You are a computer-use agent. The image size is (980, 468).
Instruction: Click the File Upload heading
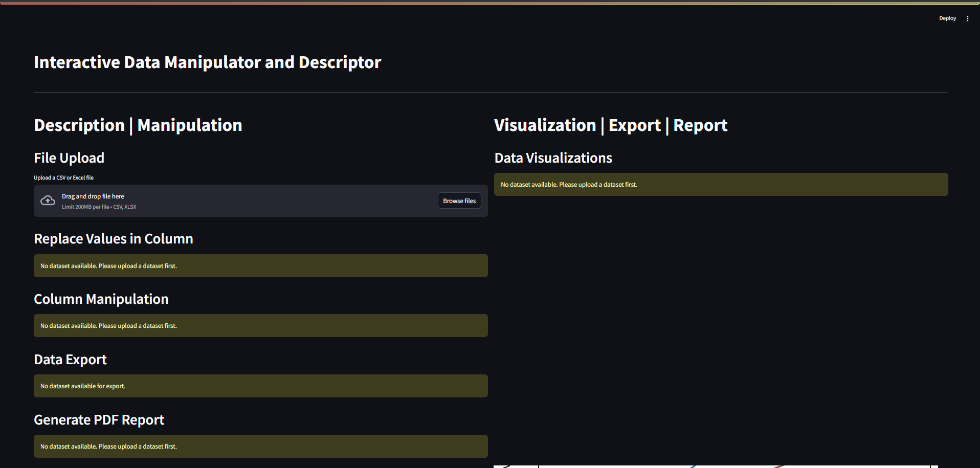(x=69, y=158)
